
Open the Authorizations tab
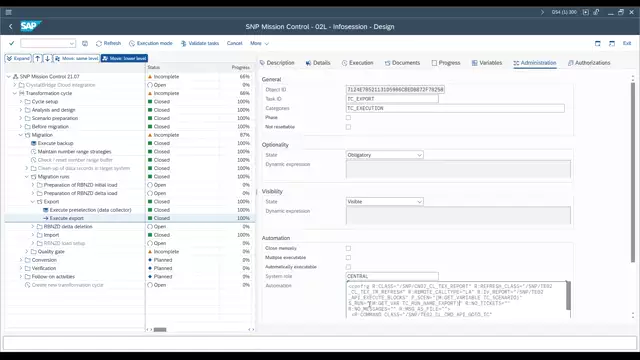point(589,63)
